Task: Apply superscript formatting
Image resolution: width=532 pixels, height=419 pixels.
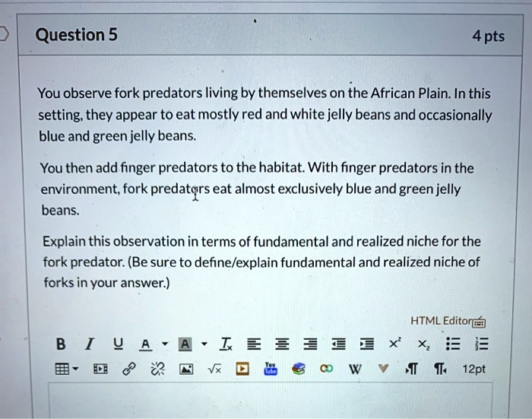Action: tap(395, 343)
